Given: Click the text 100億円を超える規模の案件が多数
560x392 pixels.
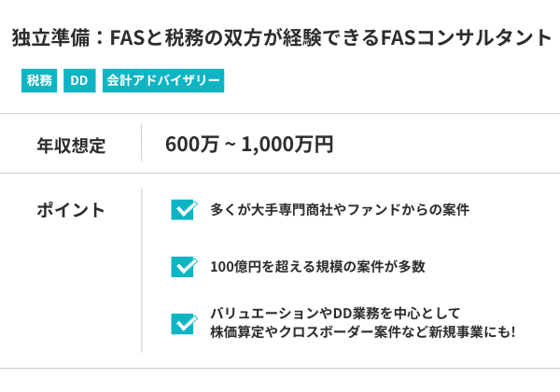Looking at the screenshot, I should [317, 267].
